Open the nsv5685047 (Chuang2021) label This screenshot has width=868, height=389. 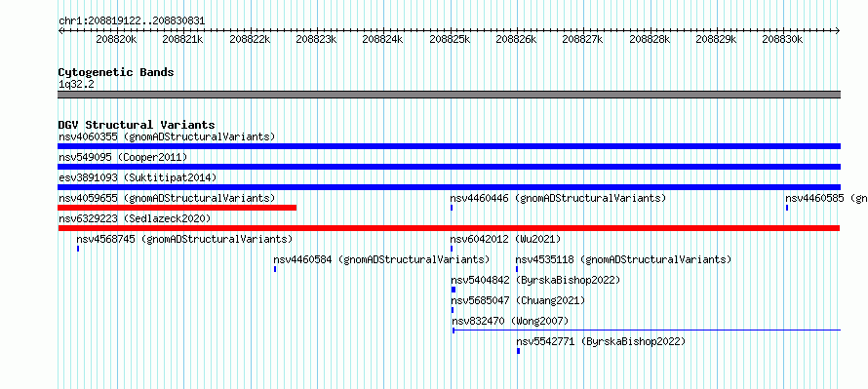[518, 300]
